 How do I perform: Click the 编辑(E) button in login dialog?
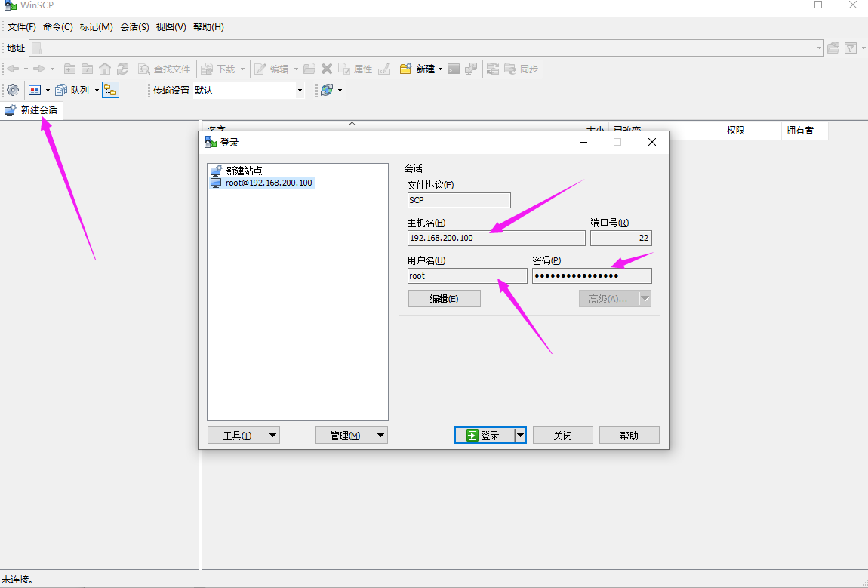point(445,299)
